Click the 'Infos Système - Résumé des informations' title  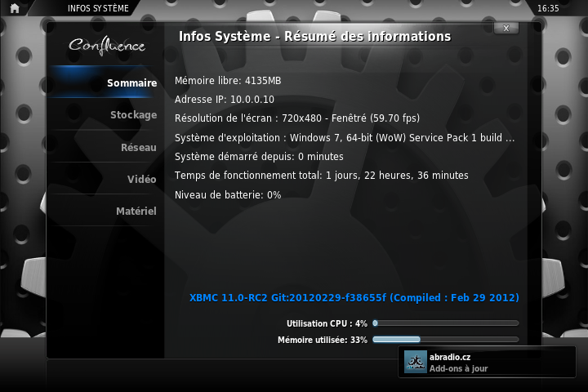tap(314, 37)
